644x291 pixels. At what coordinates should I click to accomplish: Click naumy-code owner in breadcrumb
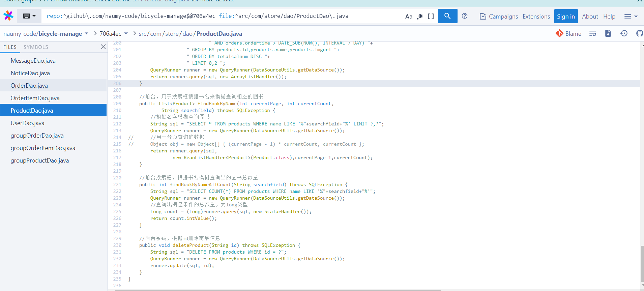coord(20,33)
